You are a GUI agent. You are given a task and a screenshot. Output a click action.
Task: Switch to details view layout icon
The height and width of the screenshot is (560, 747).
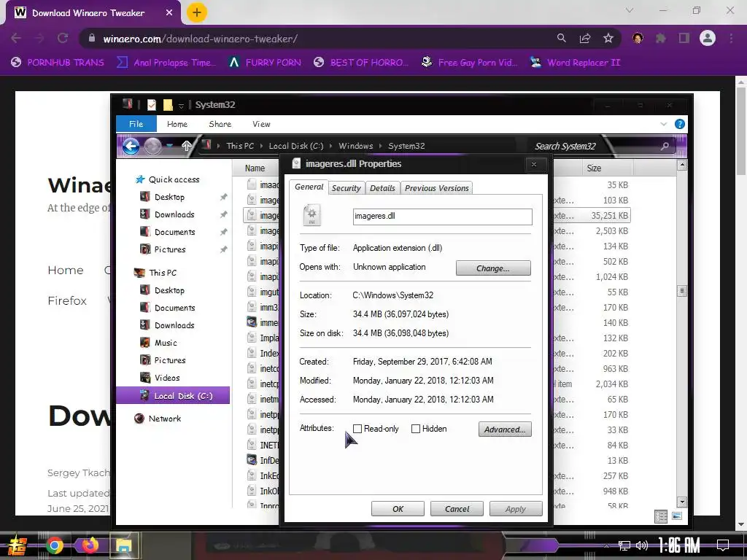(661, 517)
